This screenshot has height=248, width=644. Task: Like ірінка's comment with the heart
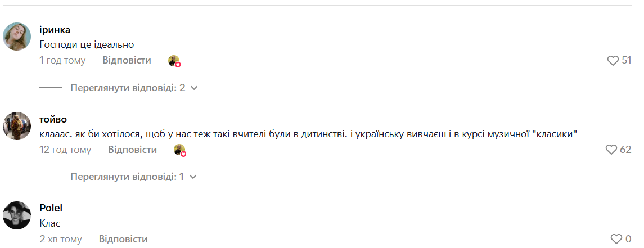click(x=613, y=61)
